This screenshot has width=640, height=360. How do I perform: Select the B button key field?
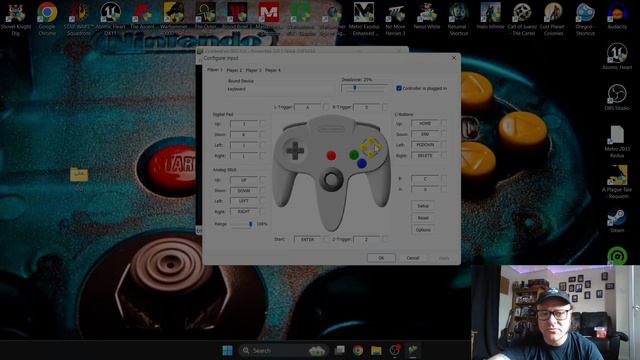425,179
